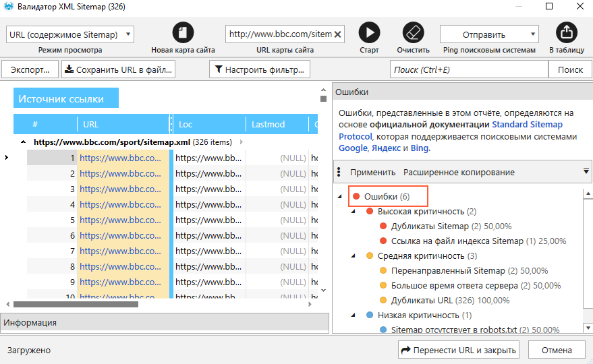Screen dimensions: 593x364
Task: Select Высокая критичность (2)
Action: [x=427, y=211]
